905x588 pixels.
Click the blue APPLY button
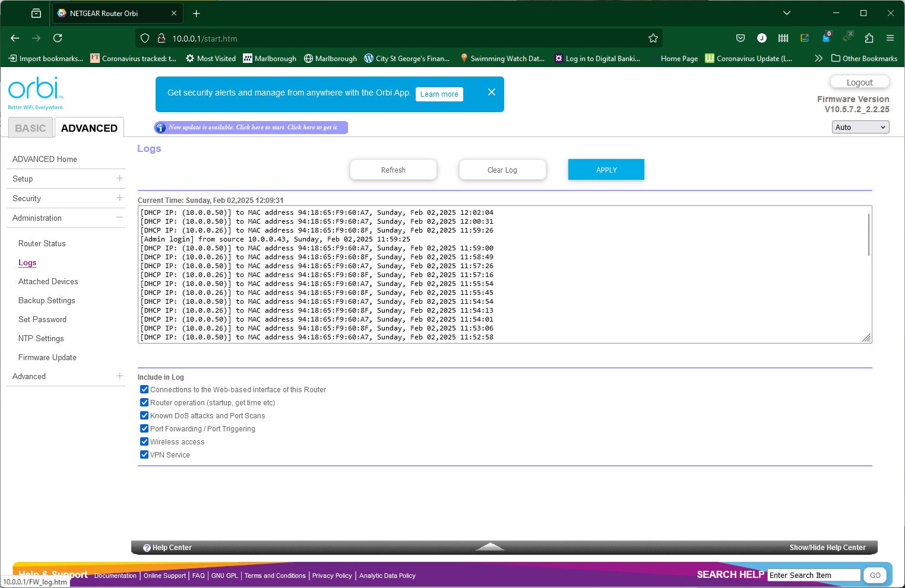tap(606, 170)
